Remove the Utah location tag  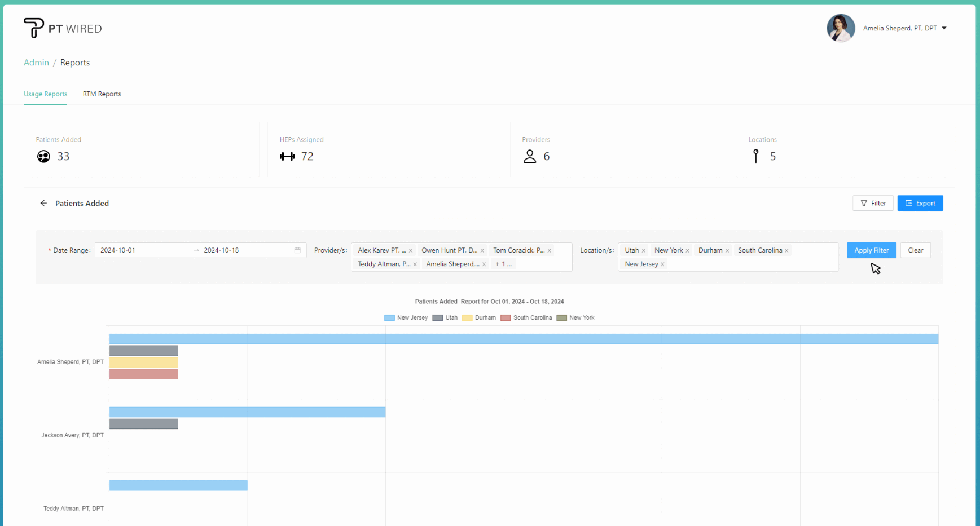(x=644, y=251)
